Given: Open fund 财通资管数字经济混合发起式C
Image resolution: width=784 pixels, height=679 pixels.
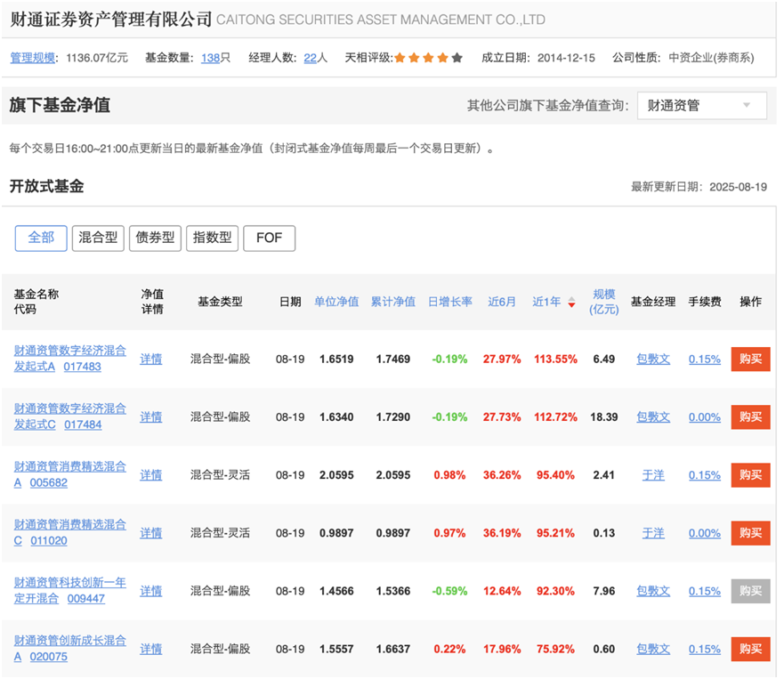Looking at the screenshot, I should [70, 416].
